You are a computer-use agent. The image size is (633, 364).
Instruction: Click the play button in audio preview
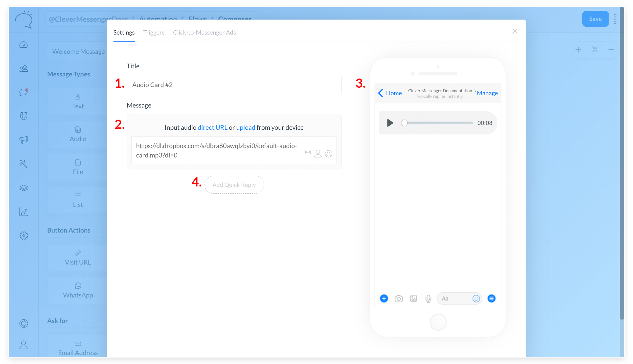(x=390, y=123)
